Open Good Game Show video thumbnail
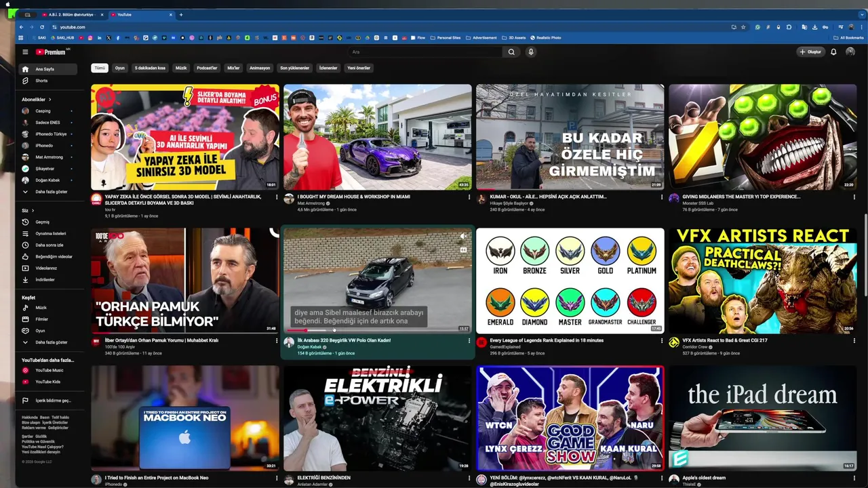The width and height of the screenshot is (868, 488). 570,418
